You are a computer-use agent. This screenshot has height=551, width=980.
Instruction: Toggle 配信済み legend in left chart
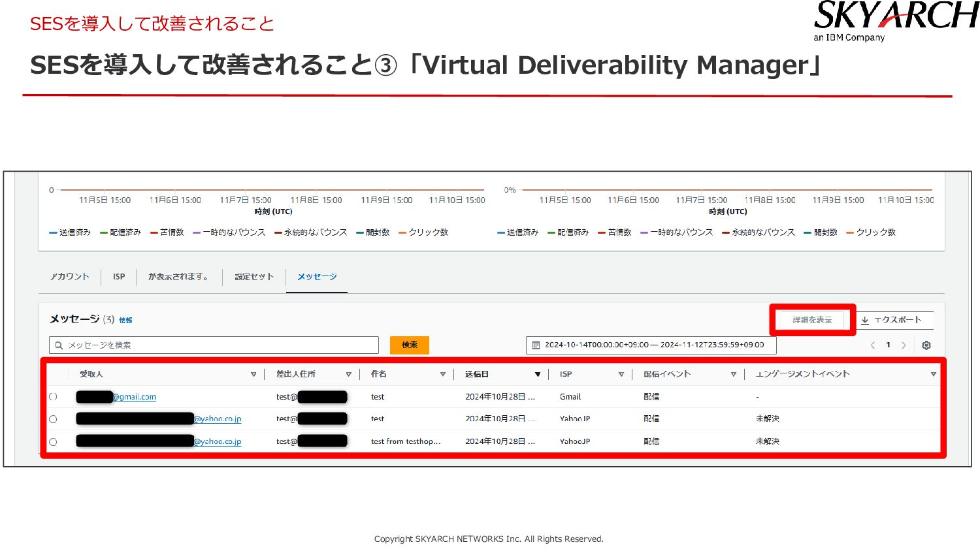121,232
